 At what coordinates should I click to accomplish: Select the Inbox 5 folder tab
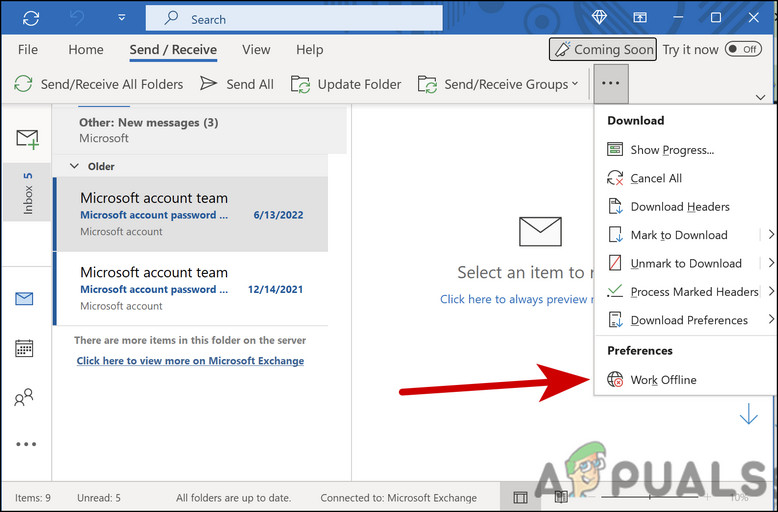pos(27,192)
